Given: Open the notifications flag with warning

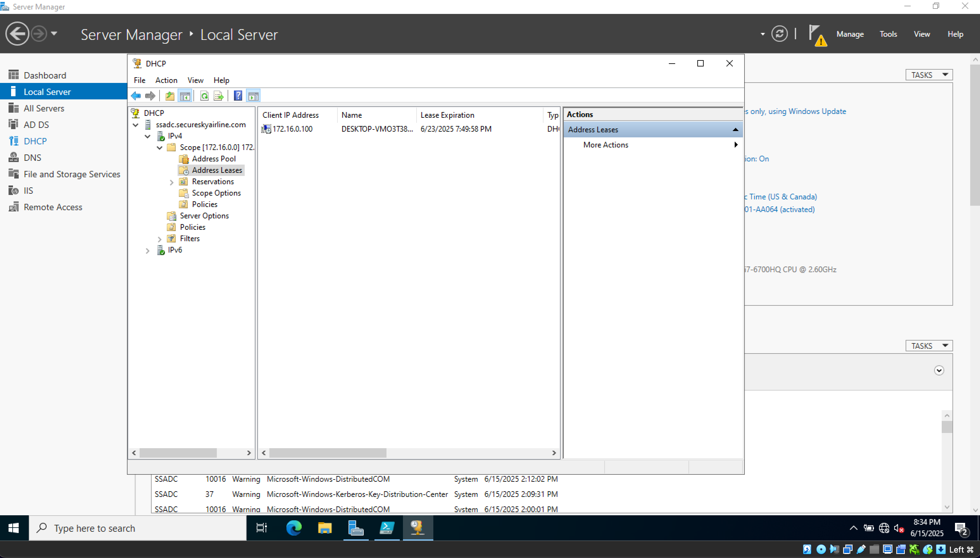Looking at the screenshot, I should [818, 35].
